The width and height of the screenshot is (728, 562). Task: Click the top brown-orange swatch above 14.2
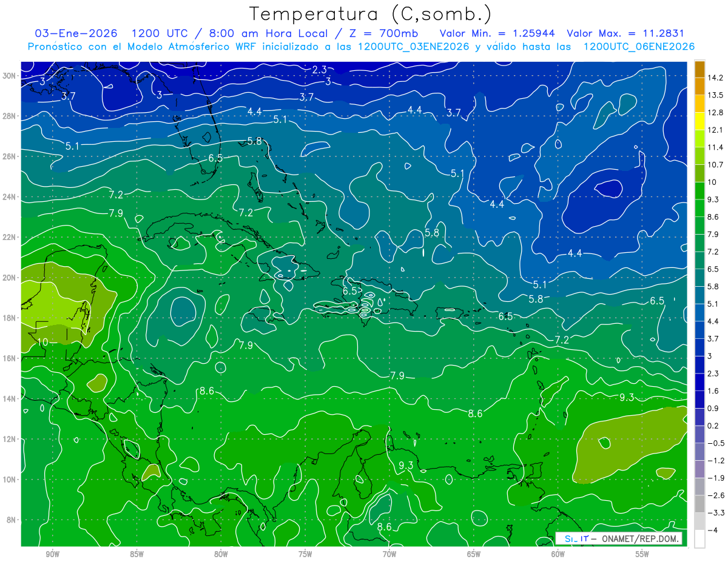pyautogui.click(x=699, y=69)
